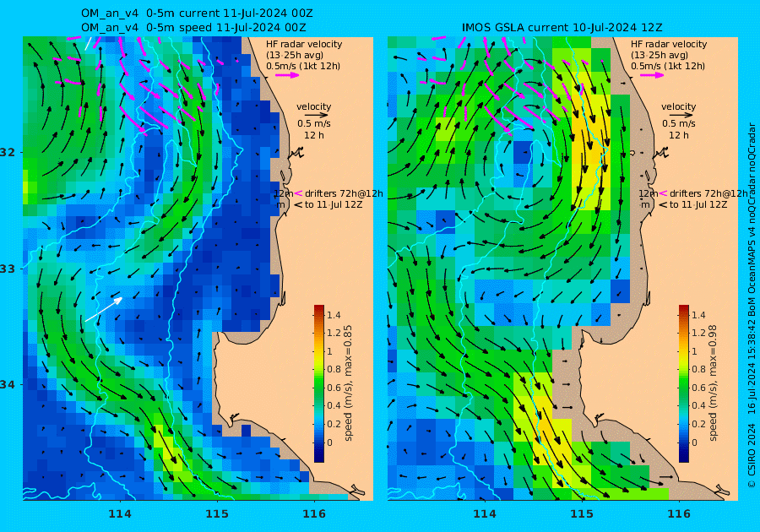
Task: Click the latitude label 32 on left axis
Action: (8, 153)
